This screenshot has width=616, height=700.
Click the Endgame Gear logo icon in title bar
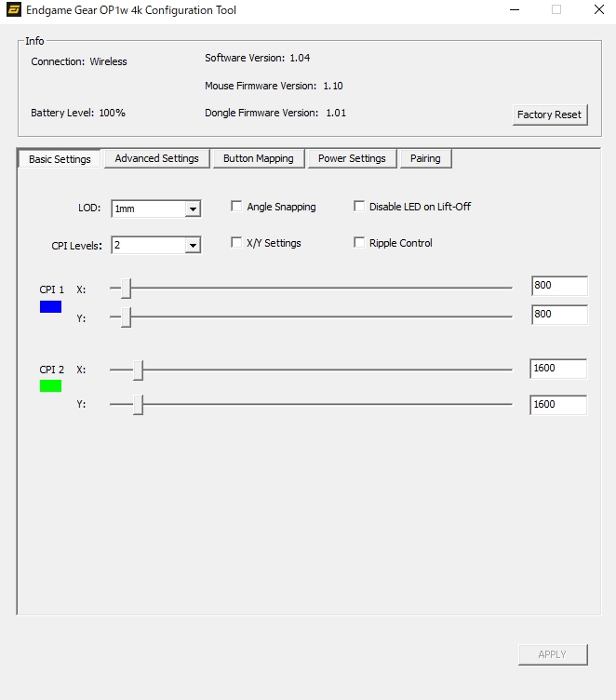tap(13, 10)
